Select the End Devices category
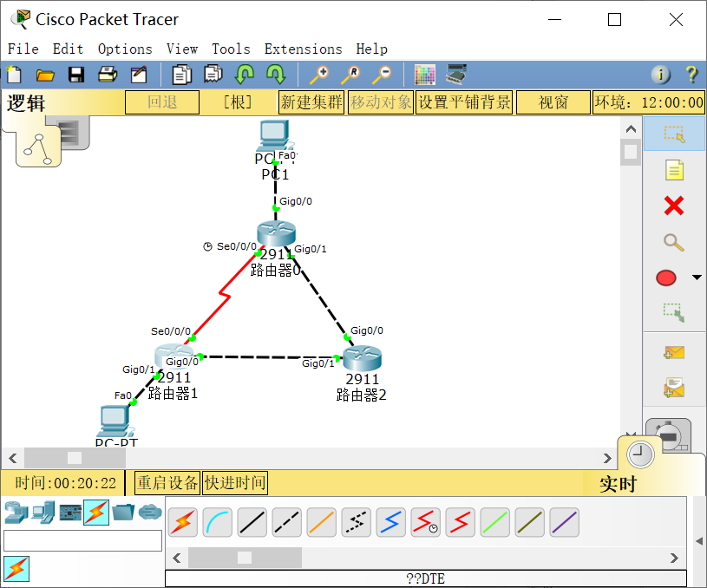Screen dimensions: 707x588 43,513
